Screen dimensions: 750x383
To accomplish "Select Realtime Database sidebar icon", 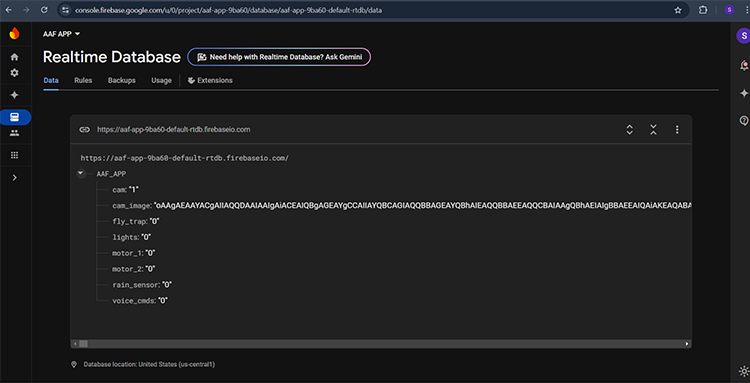I will point(15,117).
